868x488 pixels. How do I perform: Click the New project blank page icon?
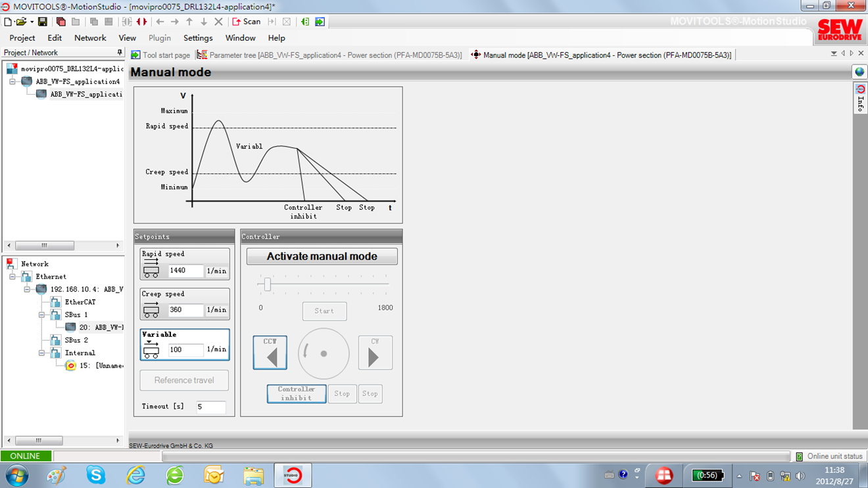[x=8, y=22]
